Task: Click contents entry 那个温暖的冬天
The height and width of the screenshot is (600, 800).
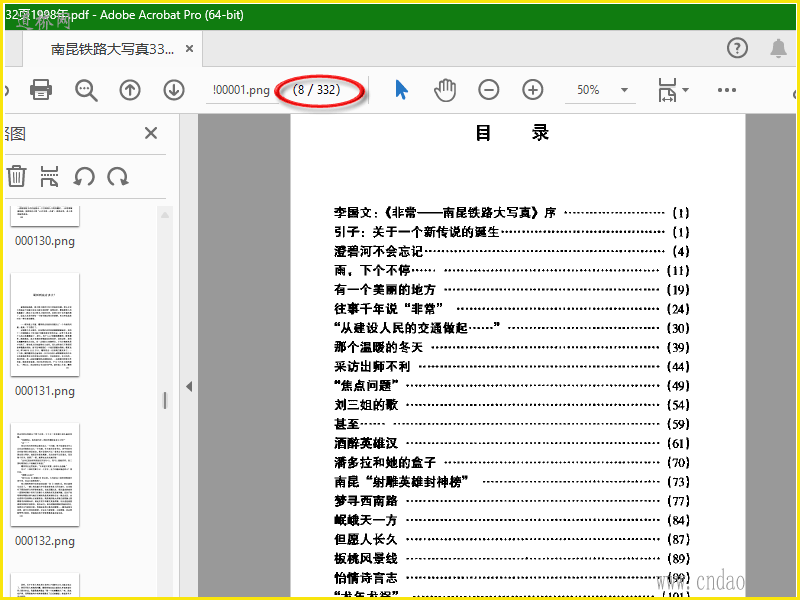Action: pos(379,347)
